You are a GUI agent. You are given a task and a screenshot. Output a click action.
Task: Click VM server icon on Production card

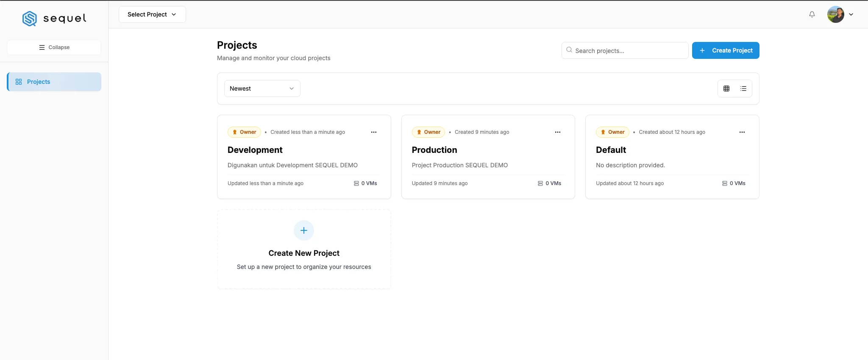click(x=540, y=183)
